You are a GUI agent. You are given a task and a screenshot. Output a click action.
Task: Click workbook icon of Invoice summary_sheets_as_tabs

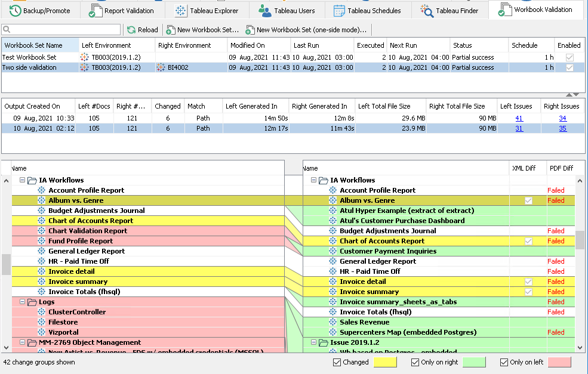point(333,302)
